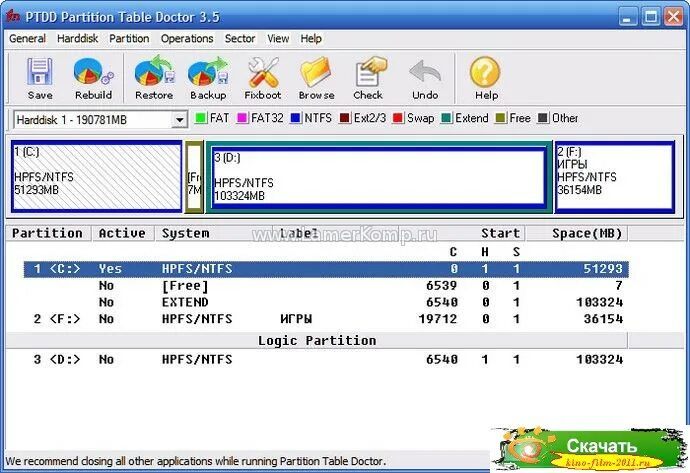The width and height of the screenshot is (690, 473).
Task: Select the F: ИГРЫ partition block in map
Action: pos(613,176)
